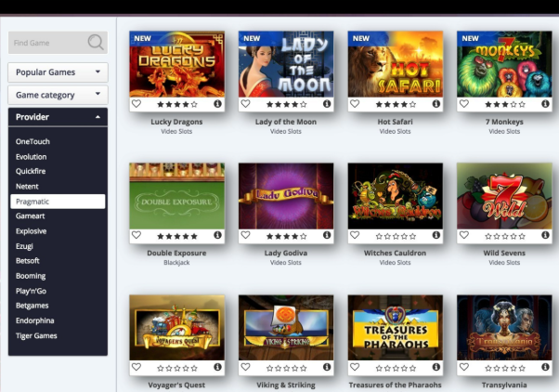Choose Endorphina provider
The width and height of the screenshot is (559, 392).
tap(35, 320)
